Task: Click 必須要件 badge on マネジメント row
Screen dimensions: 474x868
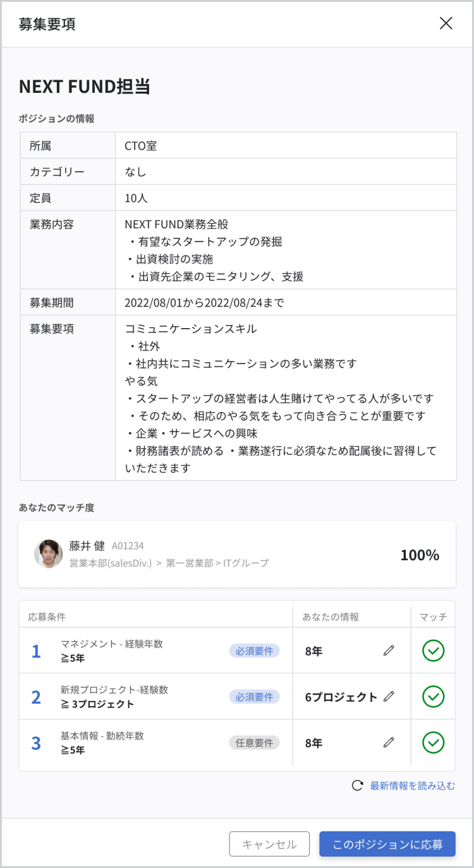Action: pos(254,651)
